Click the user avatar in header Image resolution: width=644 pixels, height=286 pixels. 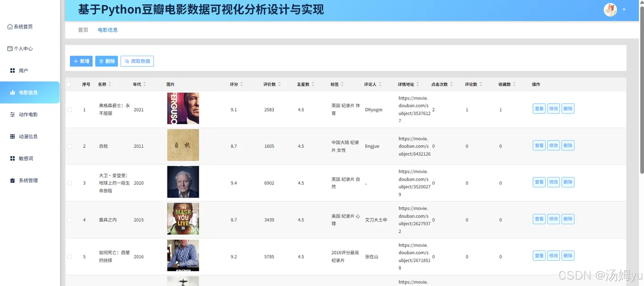coord(610,10)
